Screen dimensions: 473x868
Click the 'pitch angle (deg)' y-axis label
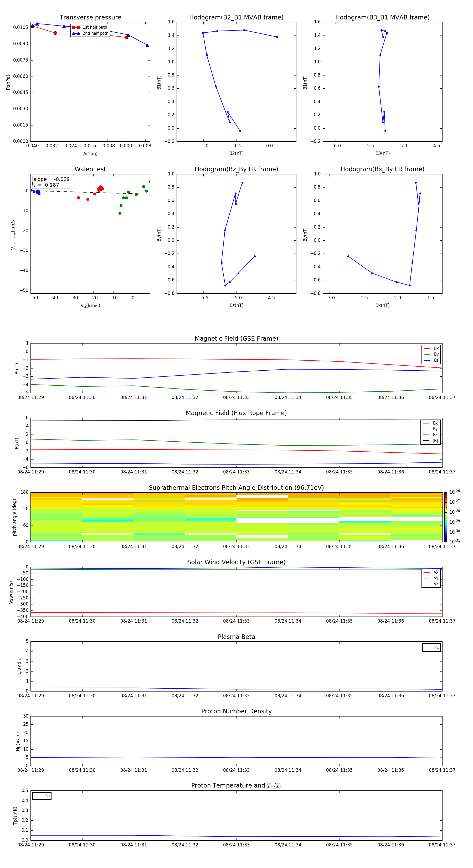(x=14, y=517)
